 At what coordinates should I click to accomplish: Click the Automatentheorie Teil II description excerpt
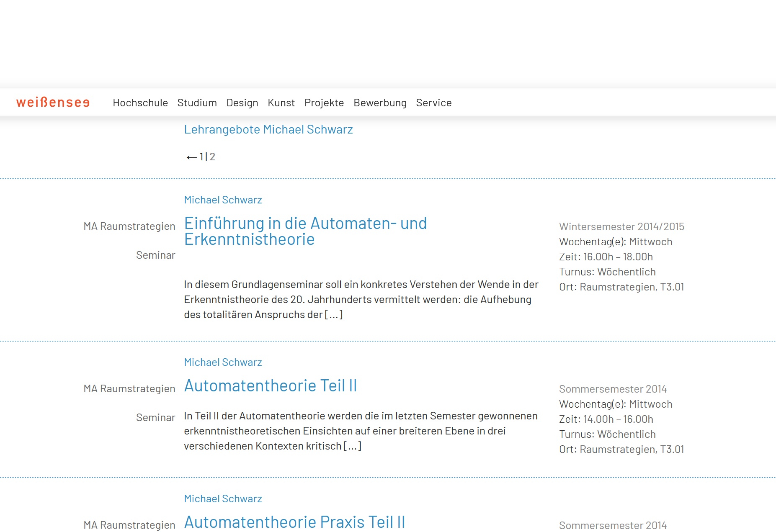[361, 431]
